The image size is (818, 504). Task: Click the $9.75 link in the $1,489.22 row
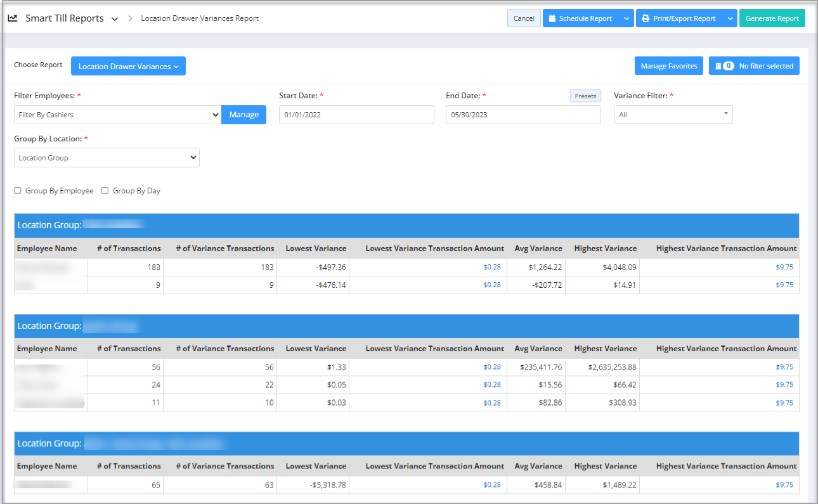(784, 485)
